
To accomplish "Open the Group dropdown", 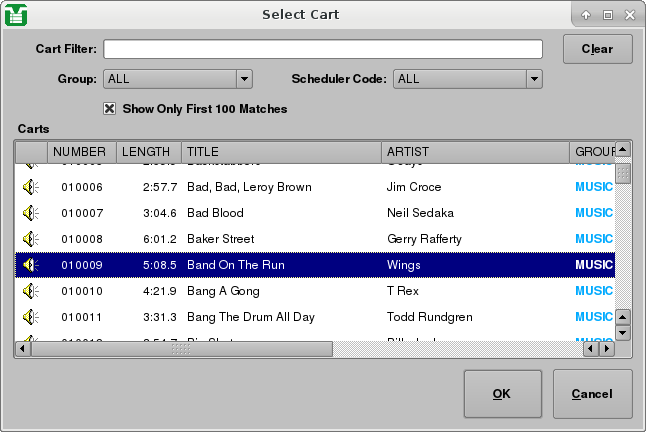I will [177, 79].
